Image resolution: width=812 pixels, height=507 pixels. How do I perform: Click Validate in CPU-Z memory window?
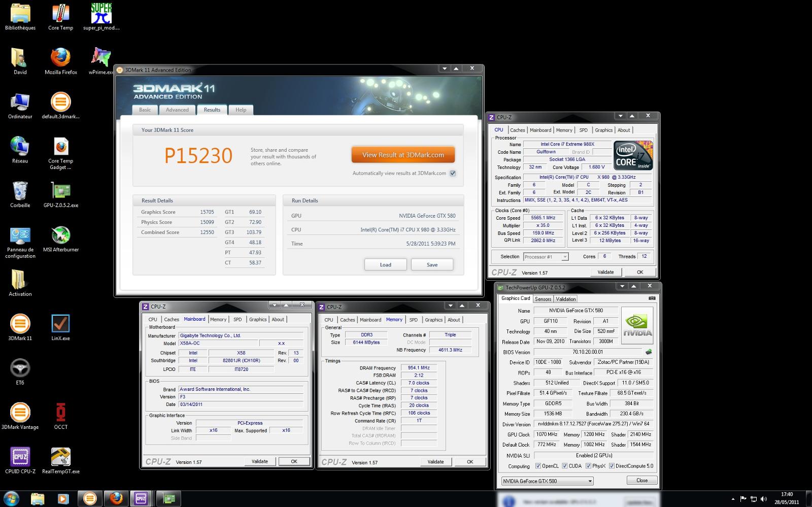435,462
